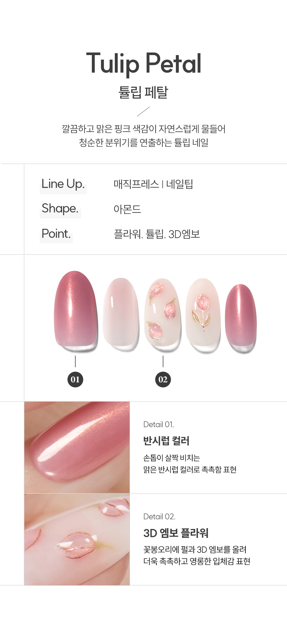
Task: Click the diagonal slash divider under subtitle
Action: click(x=143, y=112)
